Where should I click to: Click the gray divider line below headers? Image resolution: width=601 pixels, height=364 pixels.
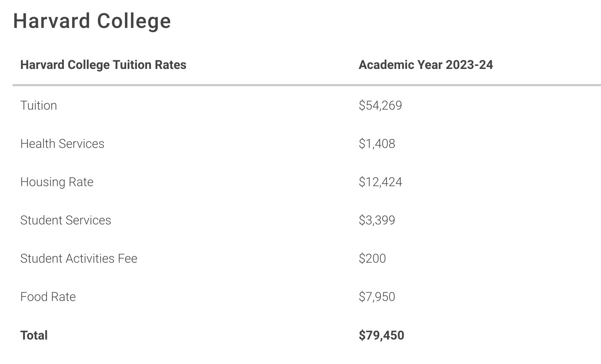[x=306, y=85]
